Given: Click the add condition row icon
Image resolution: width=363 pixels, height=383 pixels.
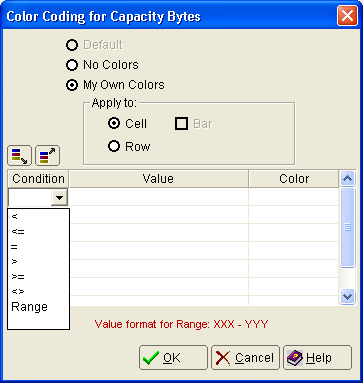Looking at the screenshot, I should [x=20, y=155].
